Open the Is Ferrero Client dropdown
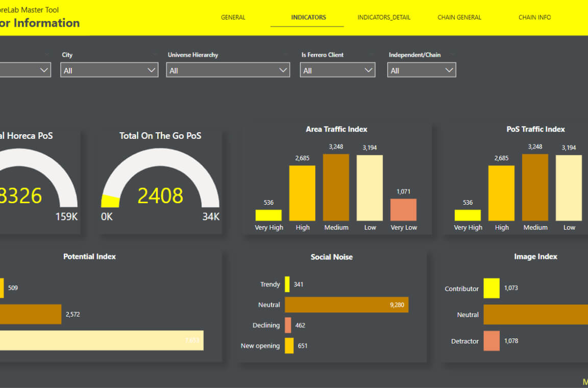Image resolution: width=588 pixels, height=388 pixels. click(337, 70)
